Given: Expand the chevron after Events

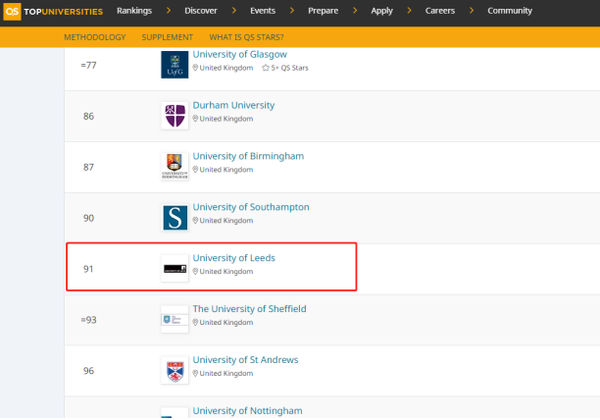Looking at the screenshot, I should click(x=292, y=11).
